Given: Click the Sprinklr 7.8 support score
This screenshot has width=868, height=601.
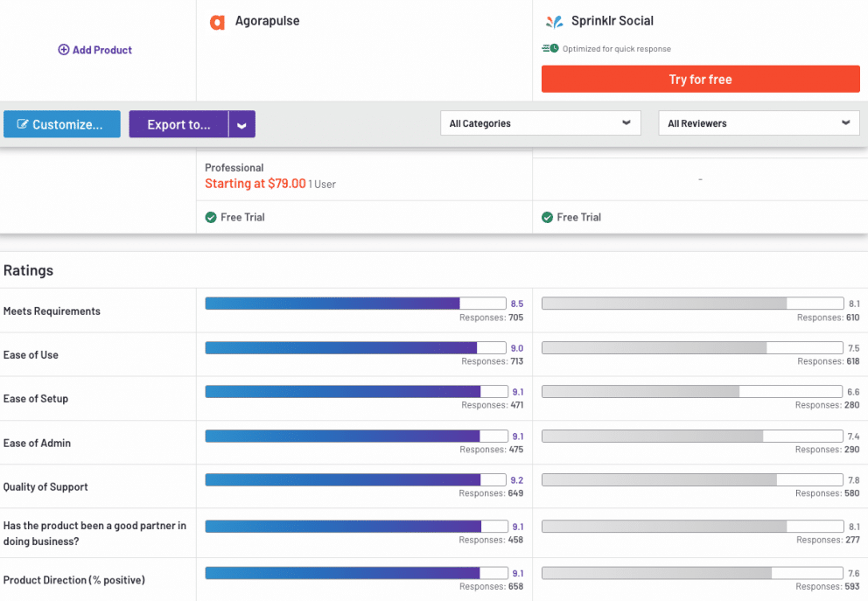Looking at the screenshot, I should 854,480.
